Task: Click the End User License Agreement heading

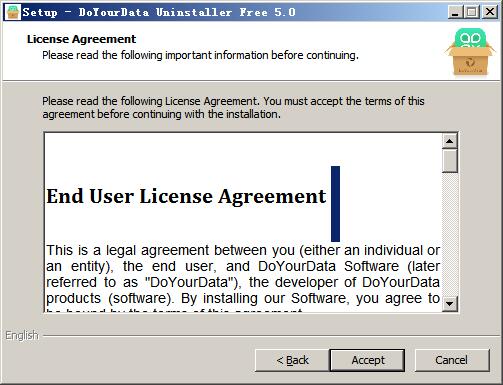Action: coord(186,196)
